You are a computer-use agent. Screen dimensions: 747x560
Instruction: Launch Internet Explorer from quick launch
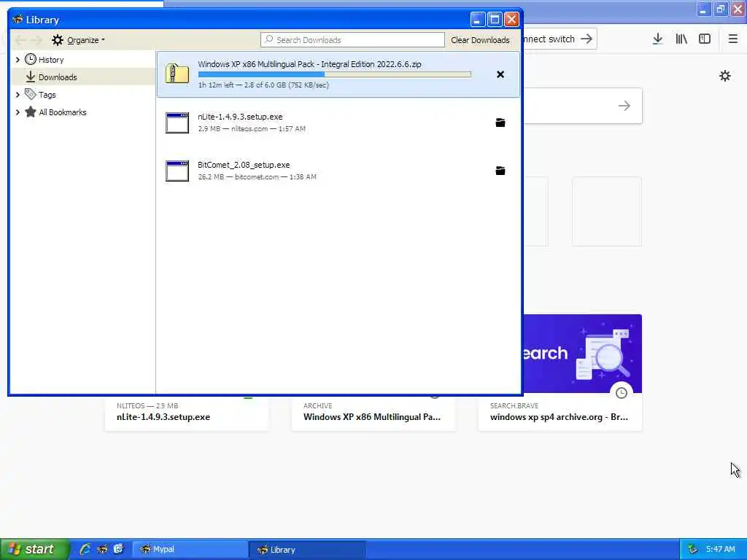tap(85, 549)
